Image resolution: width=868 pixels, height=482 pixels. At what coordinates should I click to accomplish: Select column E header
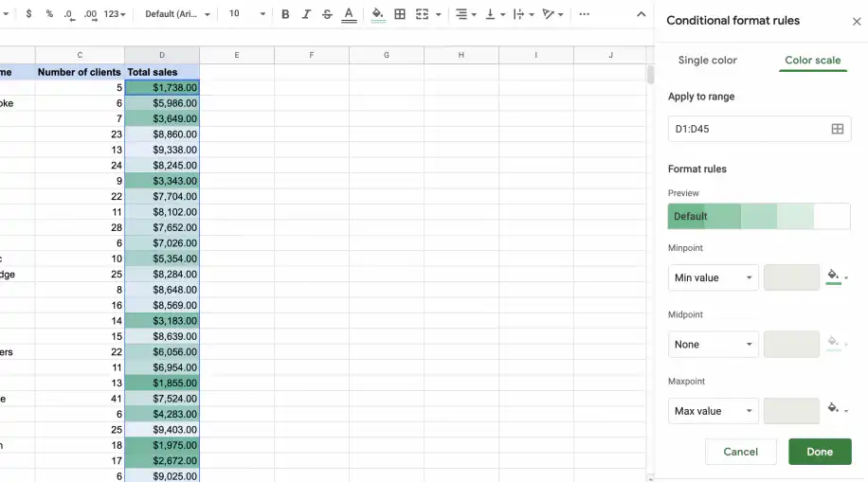click(237, 55)
